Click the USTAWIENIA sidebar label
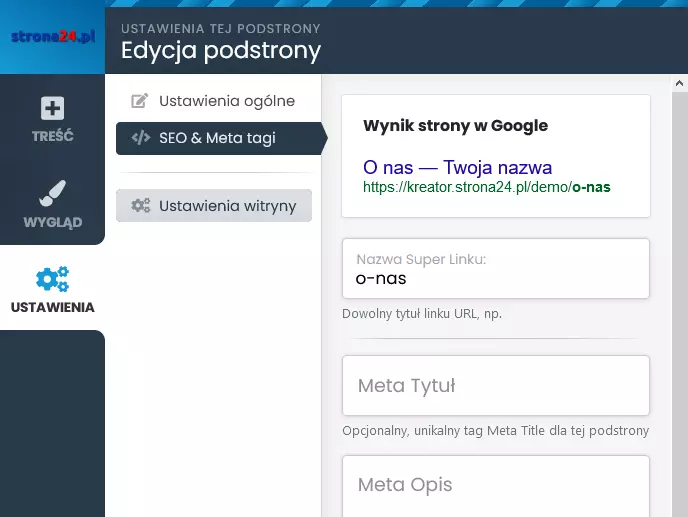 pyautogui.click(x=53, y=307)
